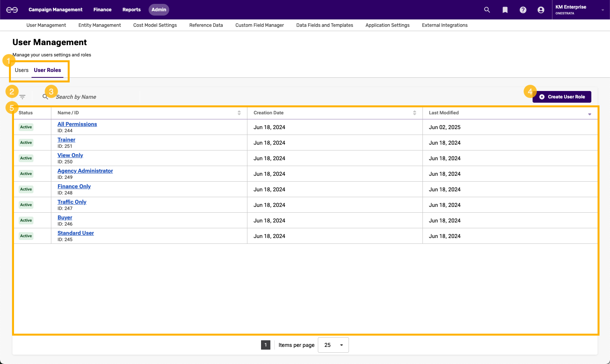Expand the KM Enterprise account dropdown
The height and width of the screenshot is (364, 610).
pyautogui.click(x=603, y=10)
